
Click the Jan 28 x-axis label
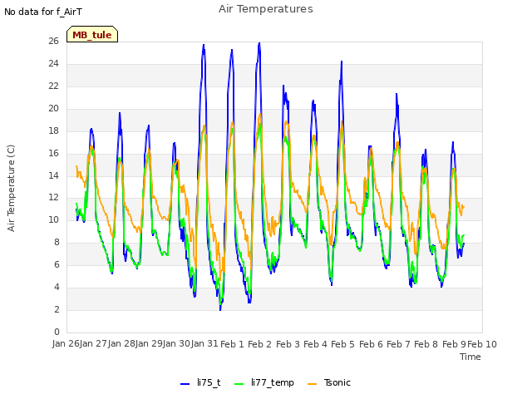tap(121, 343)
